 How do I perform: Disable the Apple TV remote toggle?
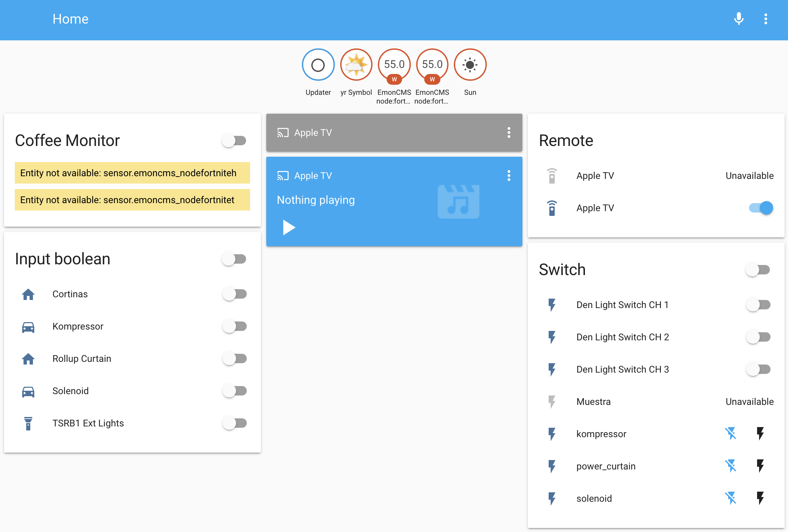pyautogui.click(x=761, y=208)
